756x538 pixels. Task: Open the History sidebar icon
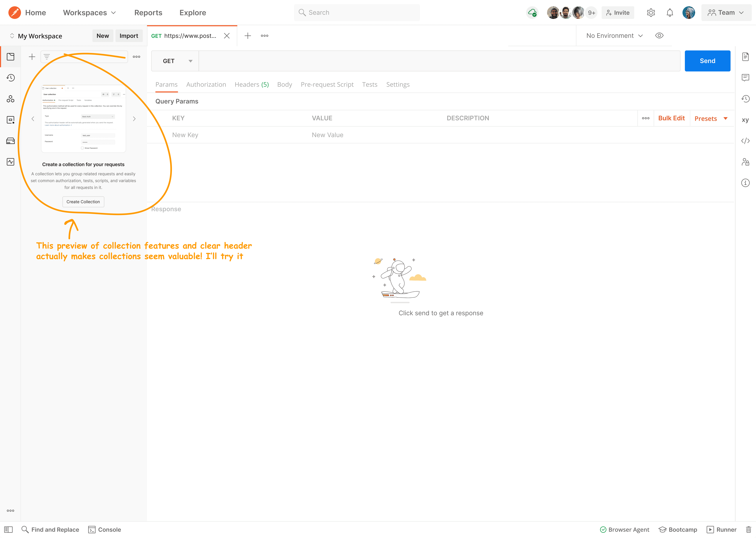pyautogui.click(x=11, y=78)
